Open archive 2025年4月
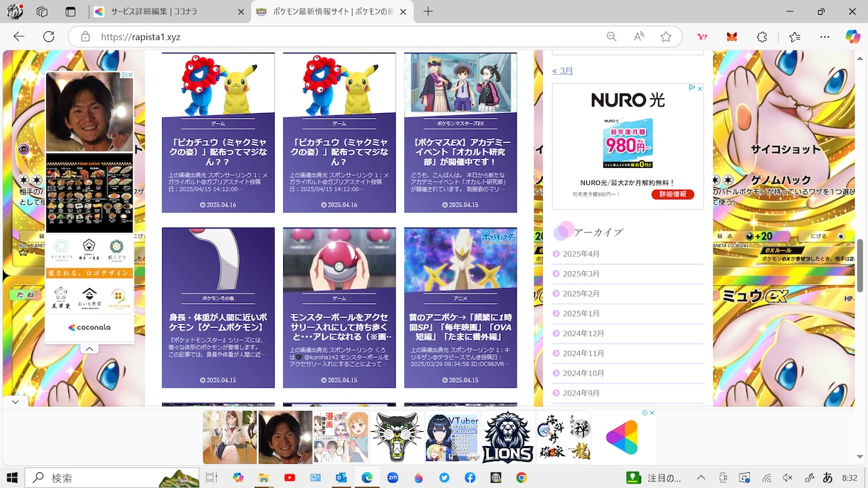Screen dimensions: 868x488 [x=581, y=254]
